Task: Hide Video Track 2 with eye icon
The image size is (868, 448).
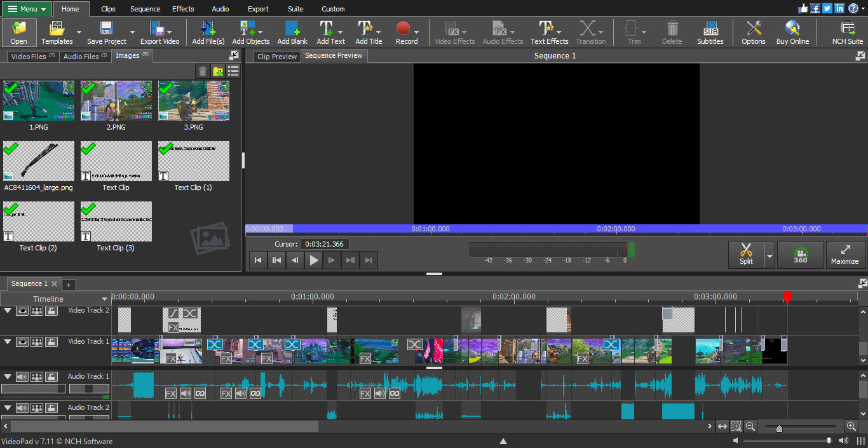Action: [x=22, y=311]
